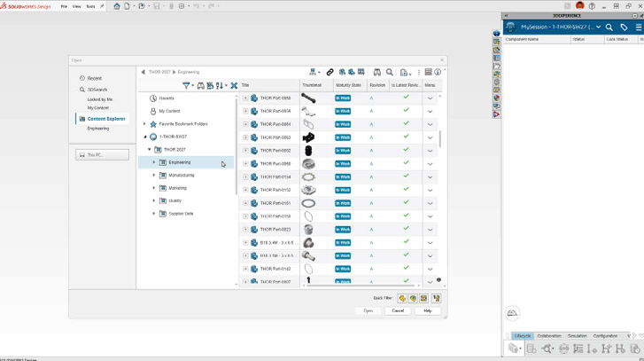The image size is (644, 361).
Task: Click THOR 2027 in breadcrumb path
Action: pyautogui.click(x=159, y=72)
